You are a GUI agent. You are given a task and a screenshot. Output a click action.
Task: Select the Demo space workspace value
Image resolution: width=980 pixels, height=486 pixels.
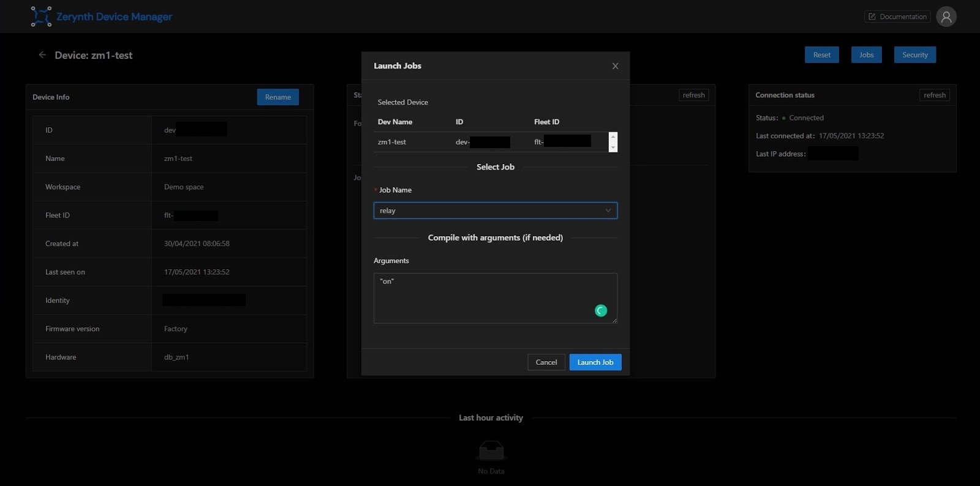click(184, 187)
